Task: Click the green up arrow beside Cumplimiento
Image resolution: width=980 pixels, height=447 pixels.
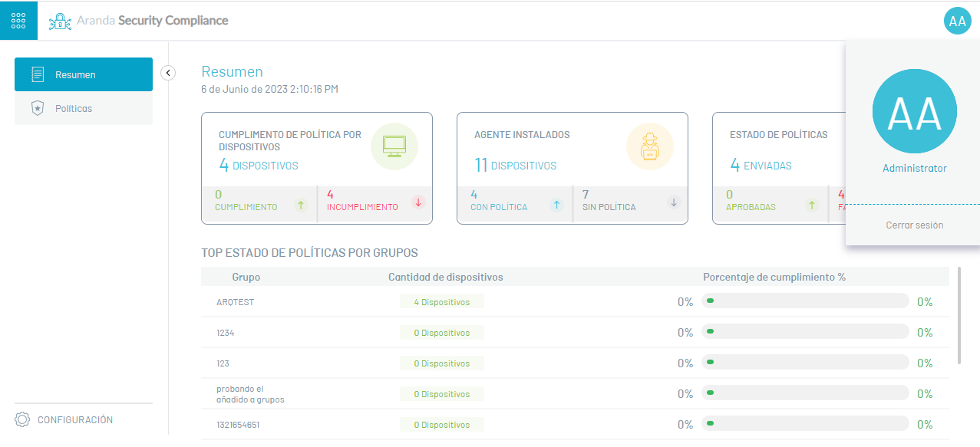Action: tap(302, 205)
